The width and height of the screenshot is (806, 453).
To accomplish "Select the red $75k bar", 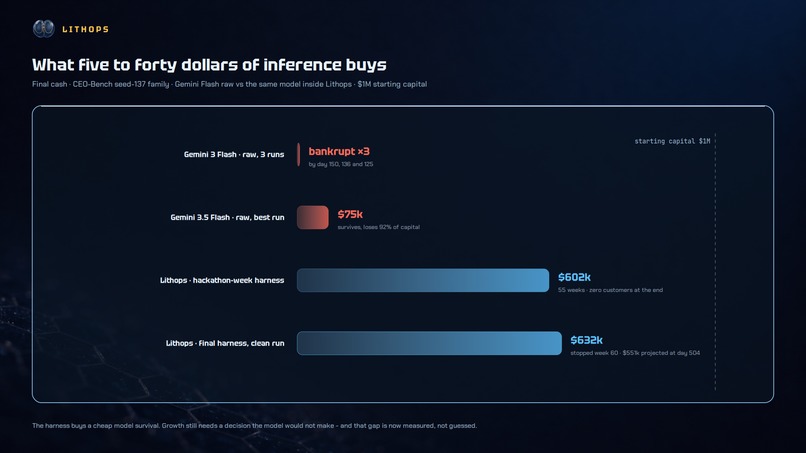I will pyautogui.click(x=313, y=218).
